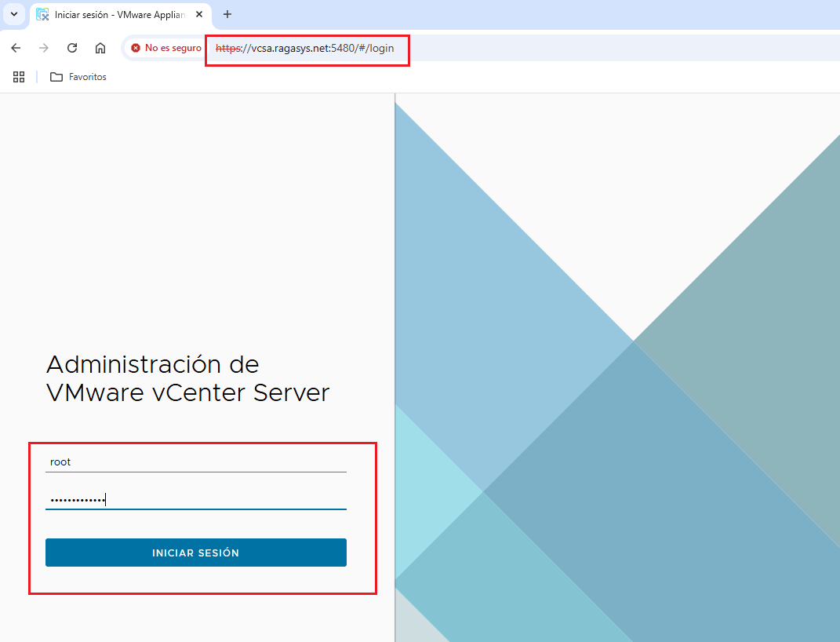
Task: Click the 'Administración de VMware vCenter Server' heading
Action: coord(187,378)
